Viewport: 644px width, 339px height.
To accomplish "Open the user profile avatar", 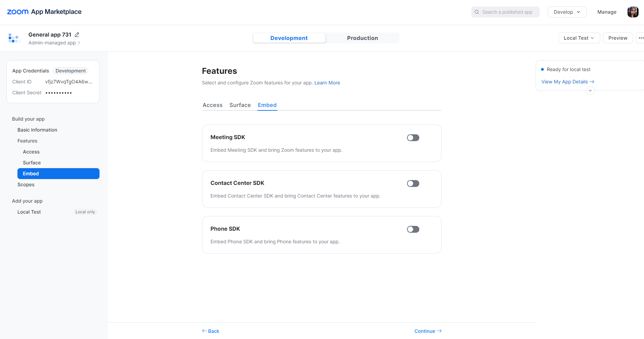I will tap(633, 12).
